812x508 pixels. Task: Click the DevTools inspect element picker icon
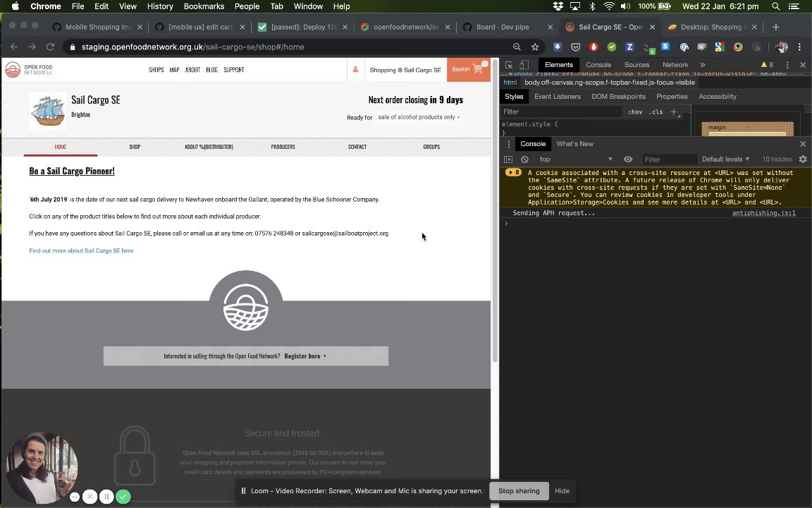(508, 65)
